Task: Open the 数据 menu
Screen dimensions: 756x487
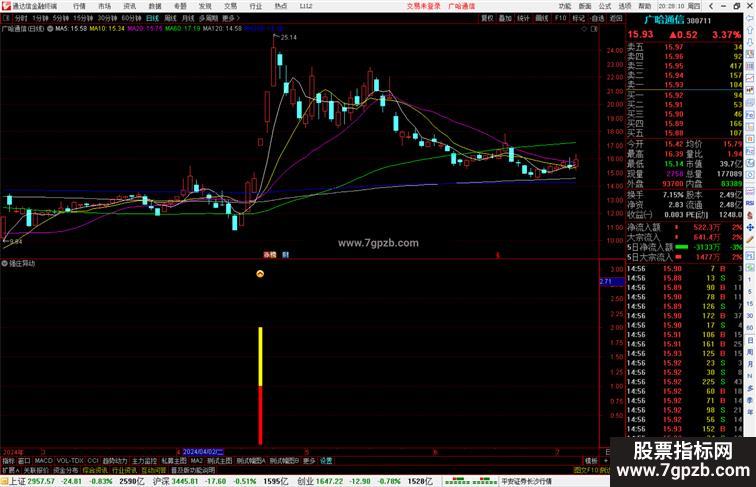Action: click(x=155, y=6)
